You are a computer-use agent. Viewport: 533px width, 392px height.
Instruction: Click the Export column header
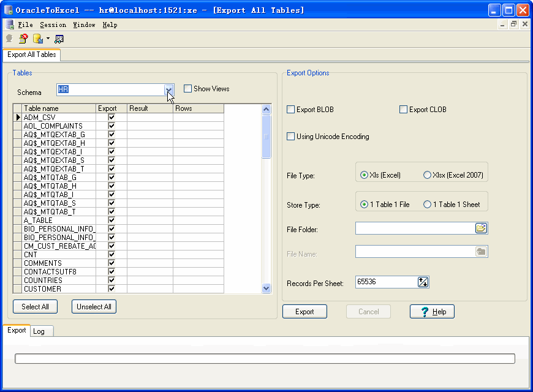coord(112,108)
